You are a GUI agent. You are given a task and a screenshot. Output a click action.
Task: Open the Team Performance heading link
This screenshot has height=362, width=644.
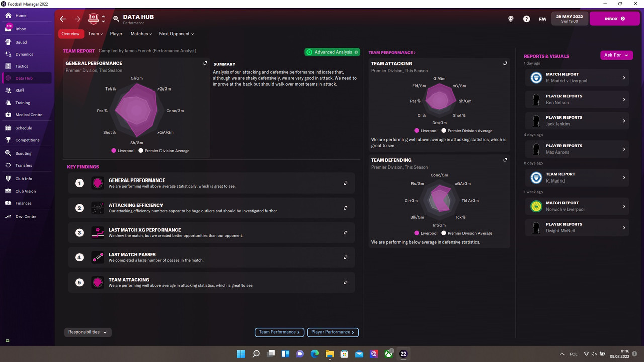pyautogui.click(x=392, y=52)
